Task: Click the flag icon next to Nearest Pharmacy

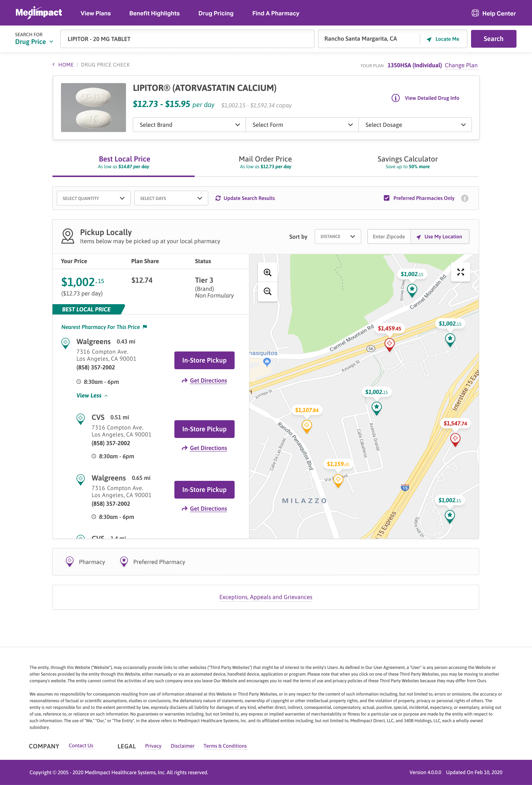Action: 145,327
